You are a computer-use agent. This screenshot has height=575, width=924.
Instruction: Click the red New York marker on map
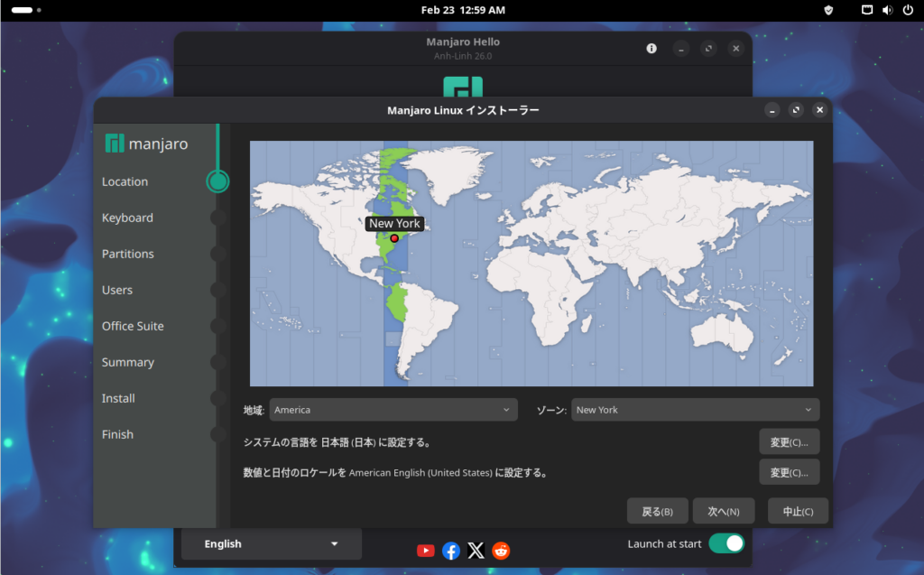[394, 238]
